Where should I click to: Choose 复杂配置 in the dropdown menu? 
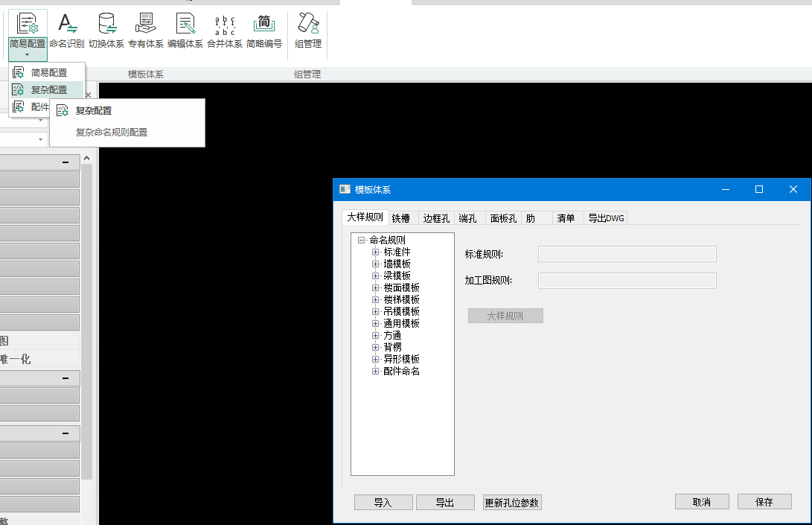(x=47, y=89)
